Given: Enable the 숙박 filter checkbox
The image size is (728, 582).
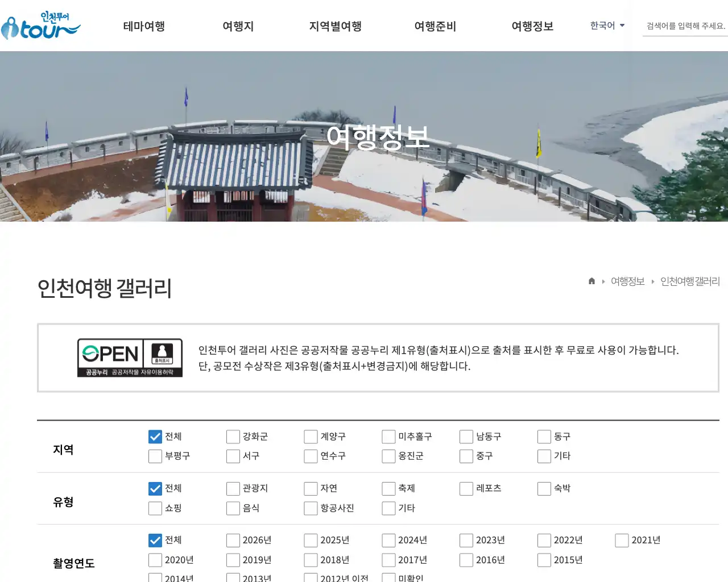Looking at the screenshot, I should point(543,488).
